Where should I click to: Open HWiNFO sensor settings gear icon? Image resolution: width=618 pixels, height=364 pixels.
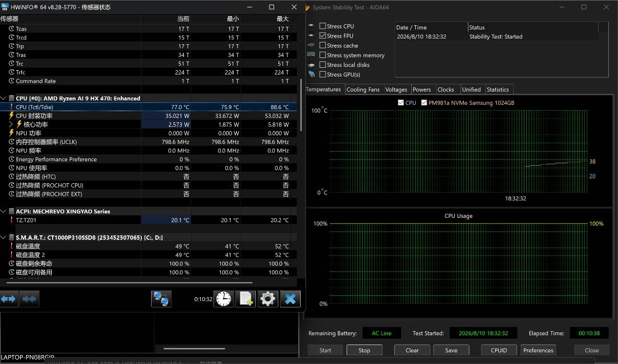coord(268,299)
